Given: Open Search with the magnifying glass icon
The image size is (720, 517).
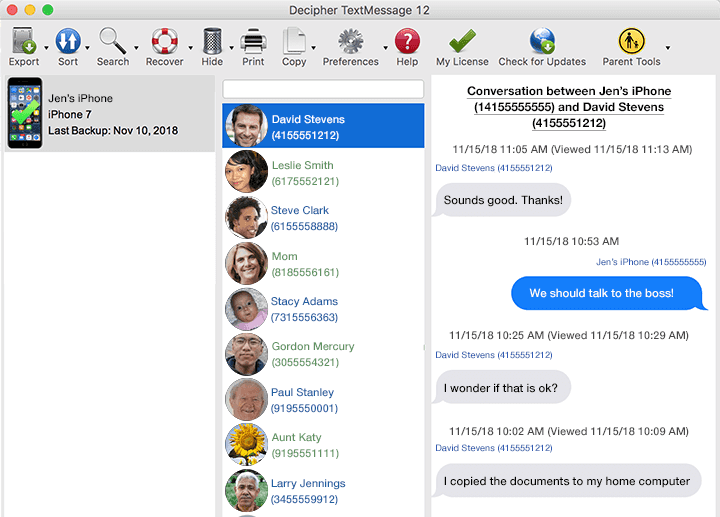Looking at the screenshot, I should click(112, 42).
